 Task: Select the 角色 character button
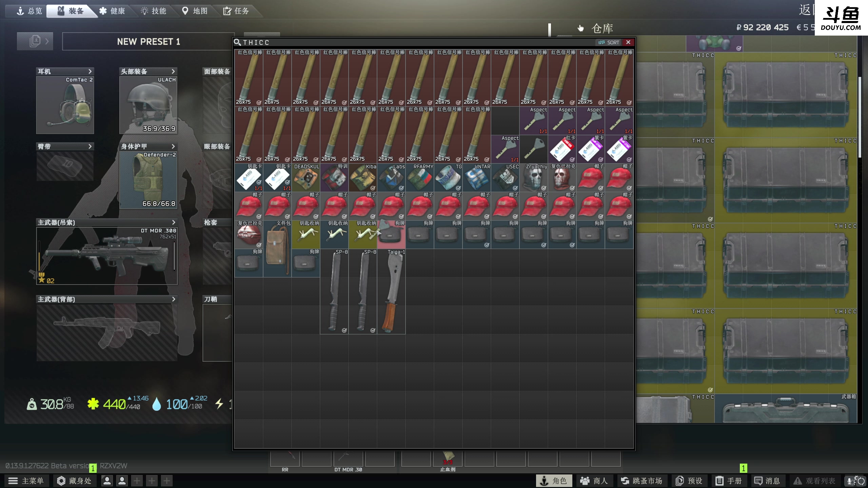pos(554,481)
